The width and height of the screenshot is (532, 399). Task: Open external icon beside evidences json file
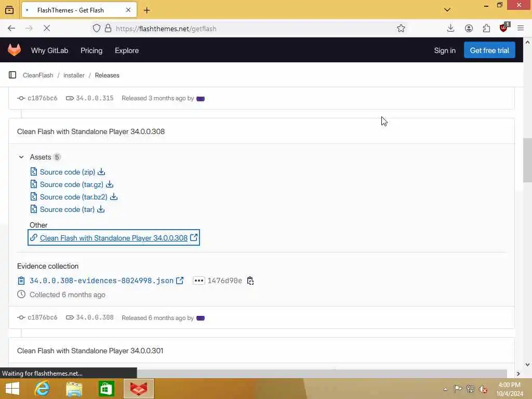coord(180,281)
